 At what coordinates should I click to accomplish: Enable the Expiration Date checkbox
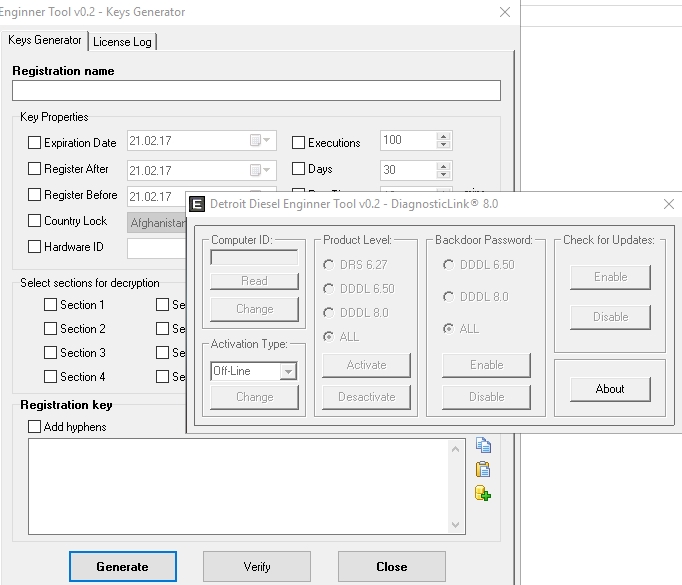pyautogui.click(x=34, y=142)
